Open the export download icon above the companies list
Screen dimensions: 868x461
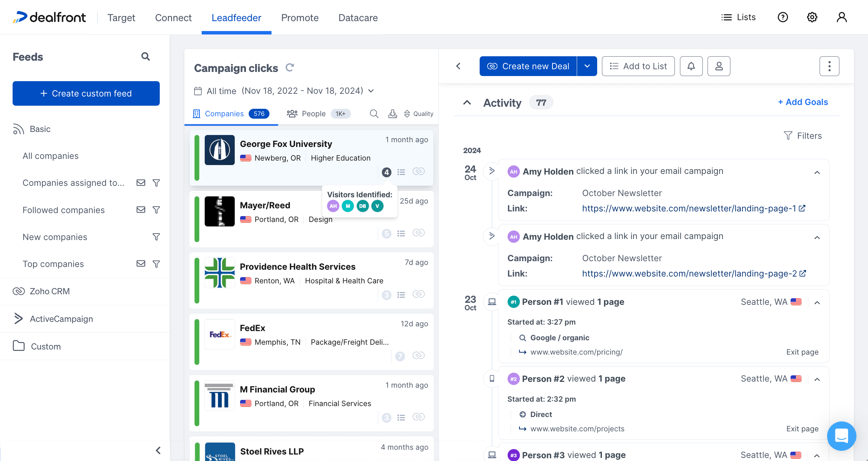(x=392, y=114)
